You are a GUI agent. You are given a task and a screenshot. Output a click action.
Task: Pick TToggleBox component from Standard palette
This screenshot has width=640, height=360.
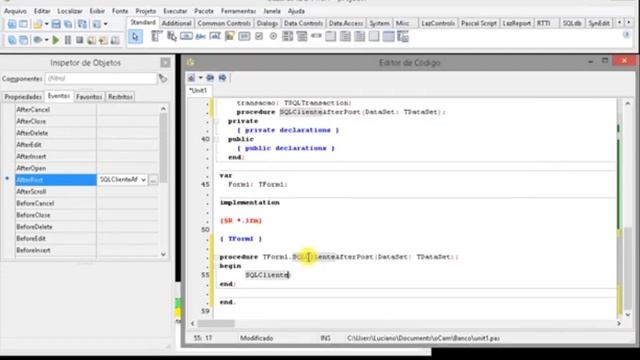coord(244,37)
